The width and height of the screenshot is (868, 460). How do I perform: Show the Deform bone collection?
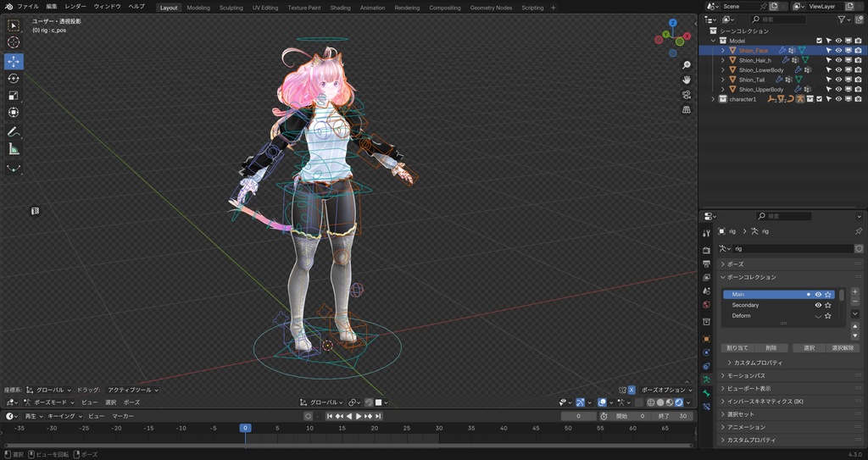point(818,316)
